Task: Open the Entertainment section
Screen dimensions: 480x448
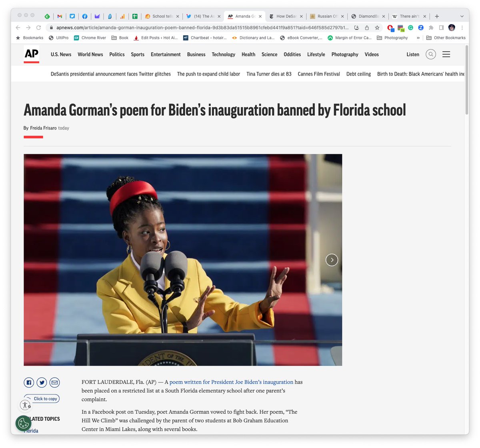Action: (166, 54)
